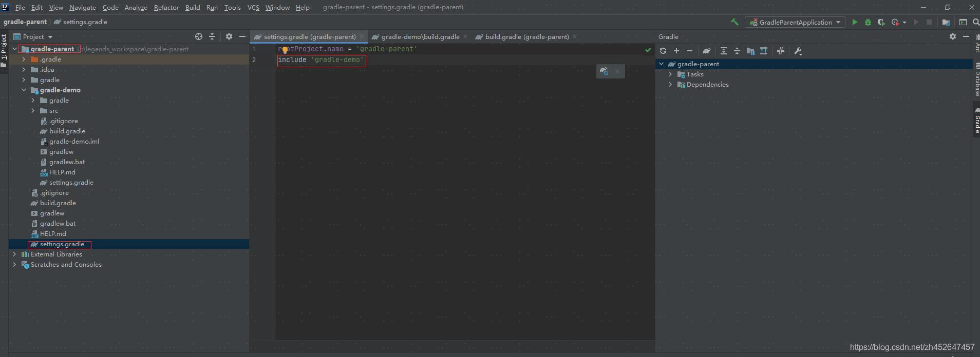
Task: Toggle the Database side tool window
Action: (x=976, y=82)
